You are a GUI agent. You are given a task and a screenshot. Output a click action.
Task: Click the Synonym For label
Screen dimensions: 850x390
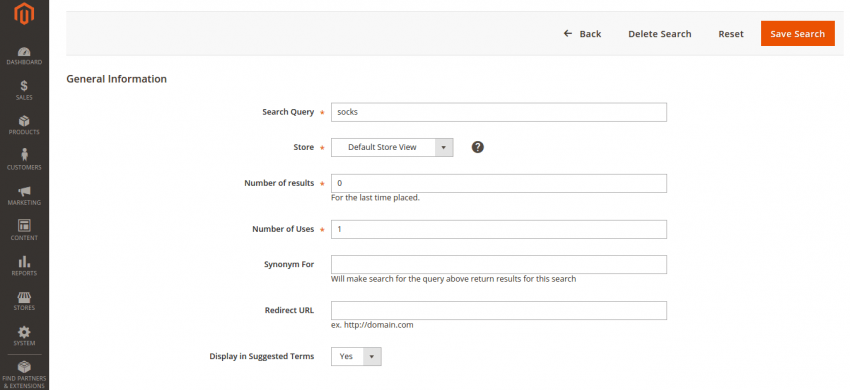(x=289, y=265)
